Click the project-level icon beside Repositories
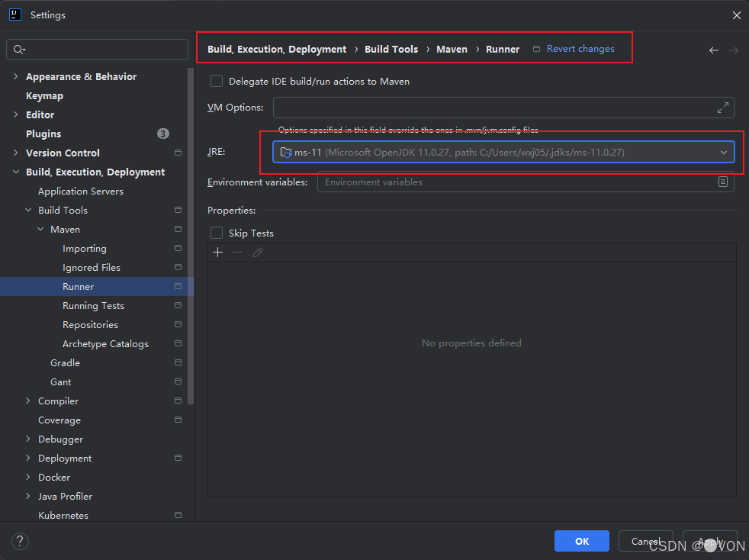Image resolution: width=749 pixels, height=560 pixels. (x=178, y=324)
